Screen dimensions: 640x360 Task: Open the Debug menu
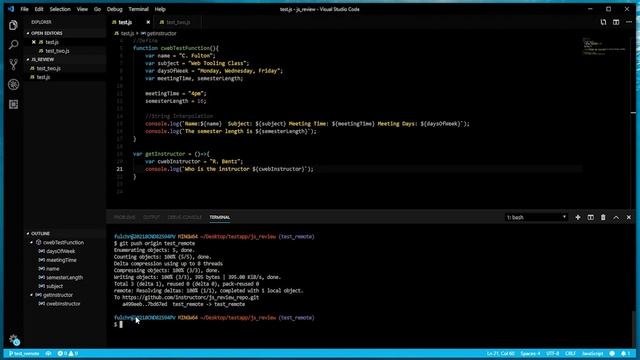(114, 9)
